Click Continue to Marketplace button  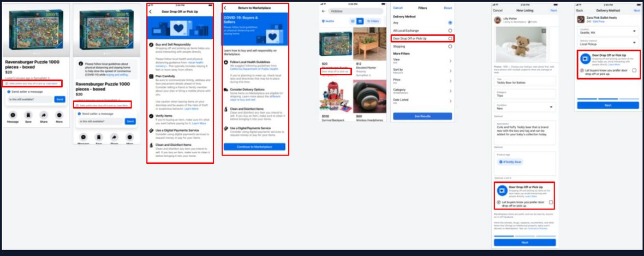(254, 147)
